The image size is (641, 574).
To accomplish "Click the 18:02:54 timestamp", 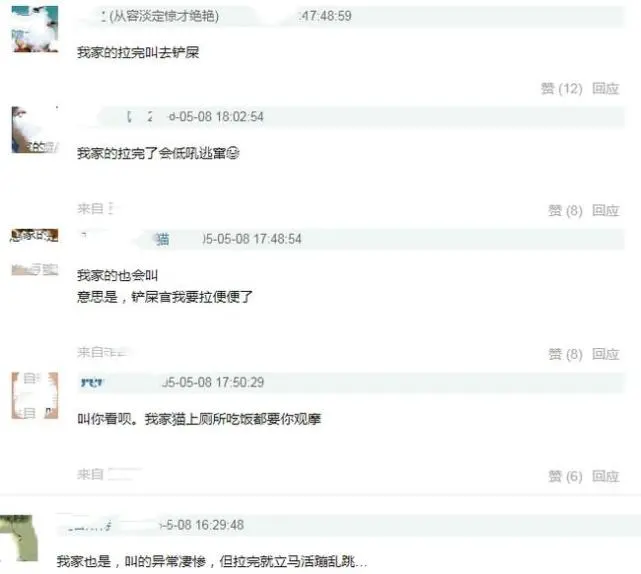I will (x=216, y=117).
